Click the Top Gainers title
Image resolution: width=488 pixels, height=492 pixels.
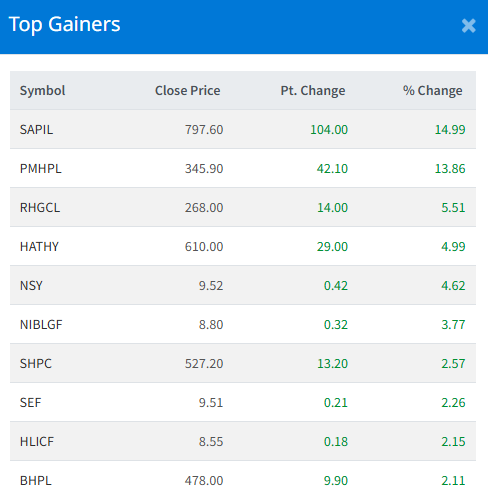pyautogui.click(x=64, y=24)
